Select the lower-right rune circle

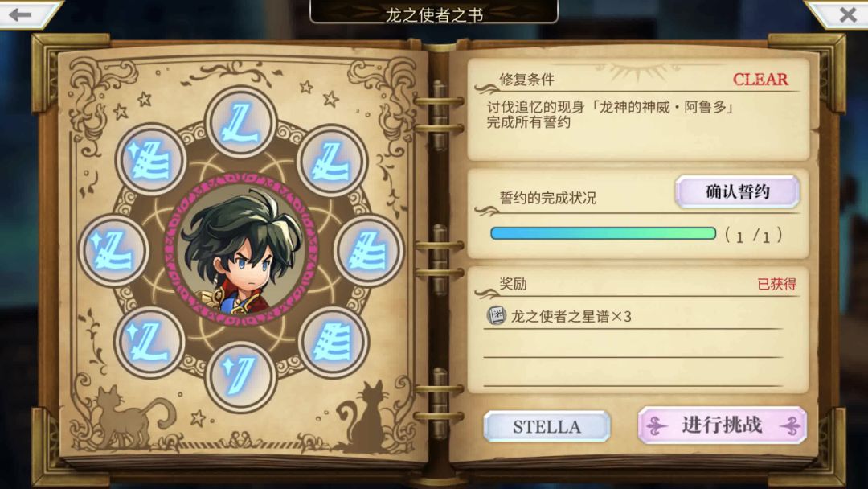coord(332,341)
